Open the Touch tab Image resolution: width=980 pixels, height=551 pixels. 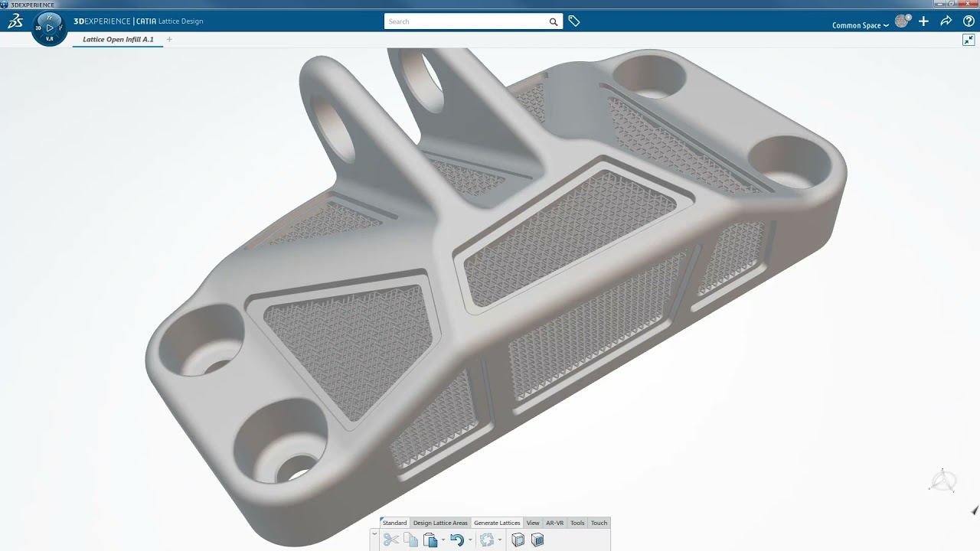point(599,523)
